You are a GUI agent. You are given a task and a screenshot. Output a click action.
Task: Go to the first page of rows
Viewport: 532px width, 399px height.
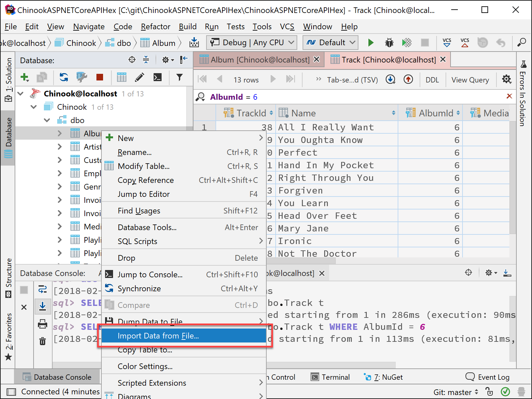(202, 79)
